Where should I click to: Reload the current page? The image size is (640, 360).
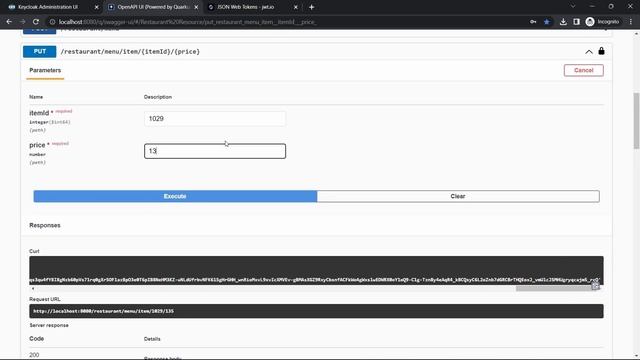[x=36, y=22]
